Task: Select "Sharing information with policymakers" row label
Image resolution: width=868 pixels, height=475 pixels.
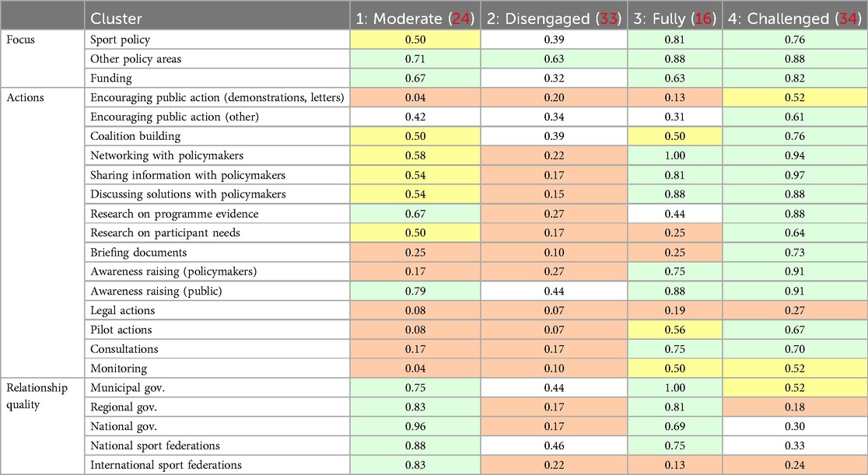Action: pyautogui.click(x=187, y=175)
